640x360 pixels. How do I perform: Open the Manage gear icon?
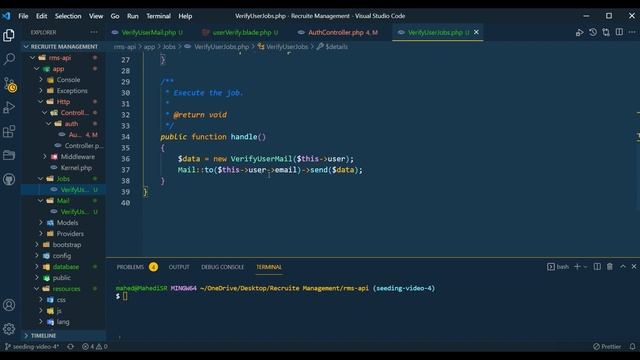coord(9,329)
